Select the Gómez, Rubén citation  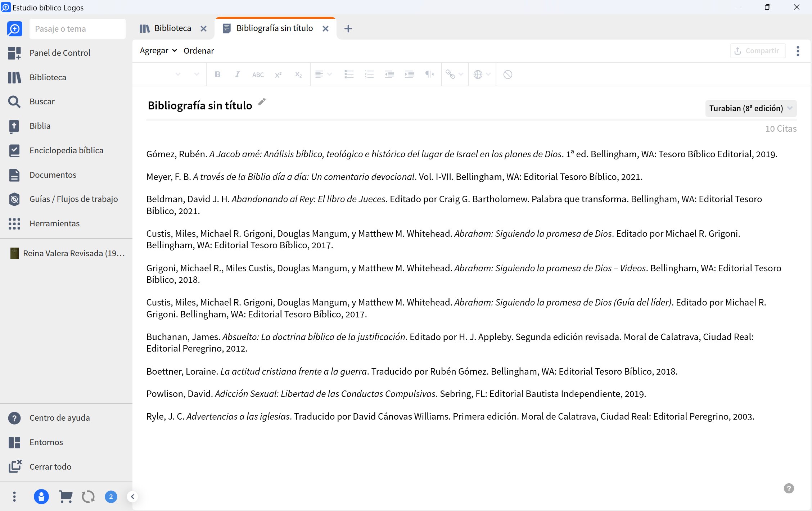462,154
